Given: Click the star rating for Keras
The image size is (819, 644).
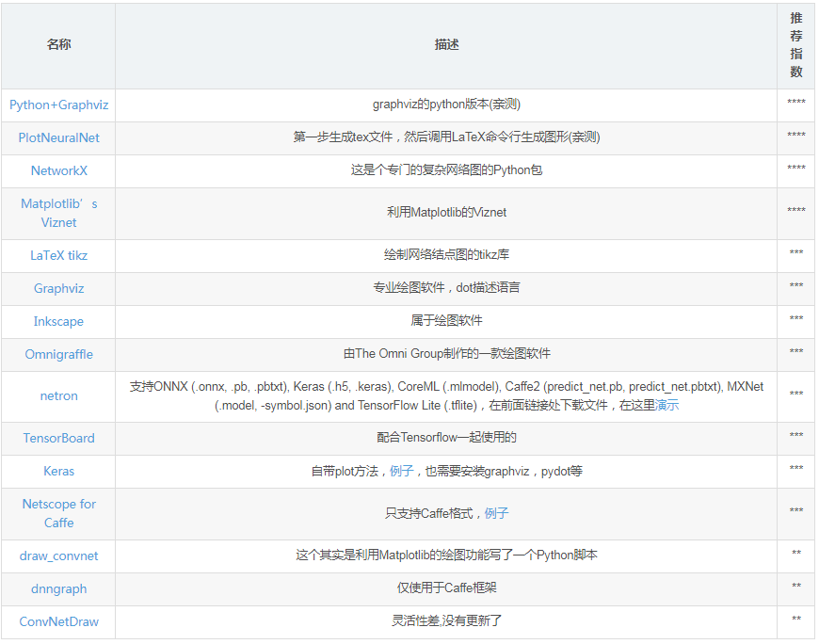Looking at the screenshot, I should [796, 468].
